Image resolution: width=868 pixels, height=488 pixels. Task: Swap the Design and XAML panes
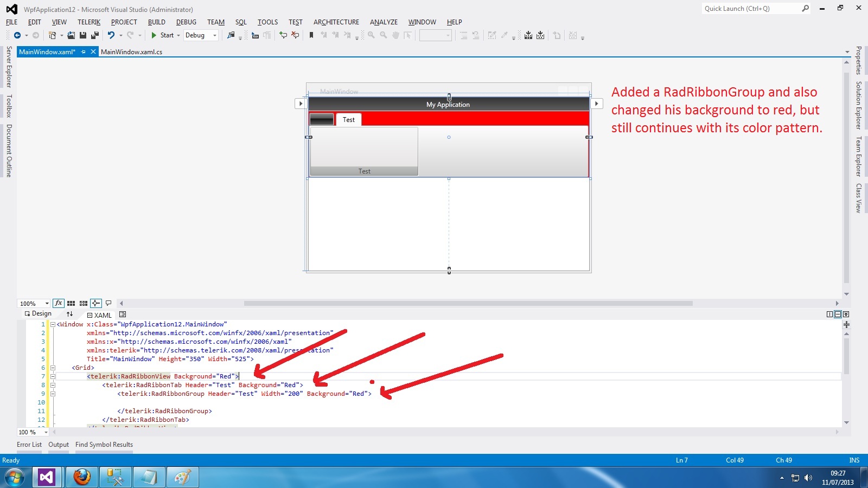(69, 314)
